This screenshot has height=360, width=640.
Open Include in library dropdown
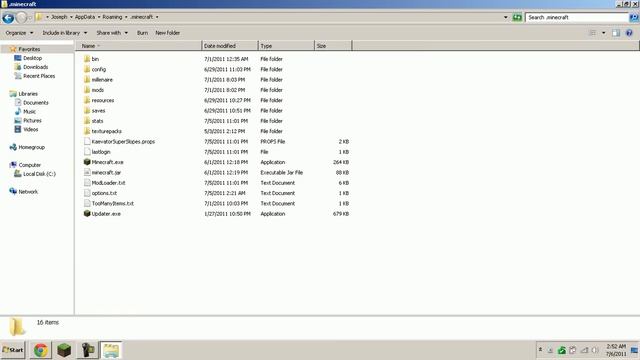click(64, 33)
